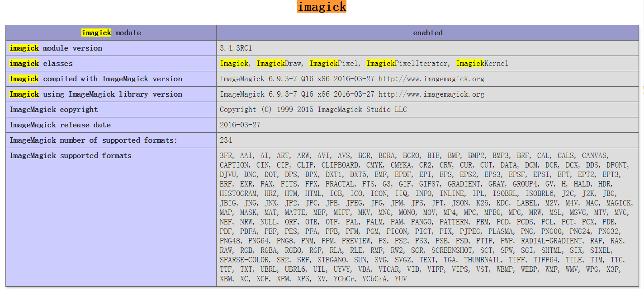Click the PATTERN format entry
Image resolution: width=644 pixels, height=289 pixels.
tap(454, 222)
